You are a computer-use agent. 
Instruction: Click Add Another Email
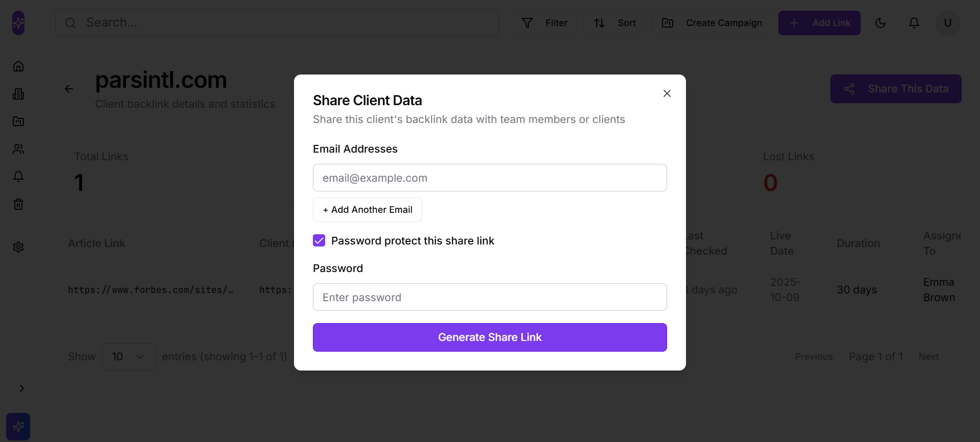[367, 210]
